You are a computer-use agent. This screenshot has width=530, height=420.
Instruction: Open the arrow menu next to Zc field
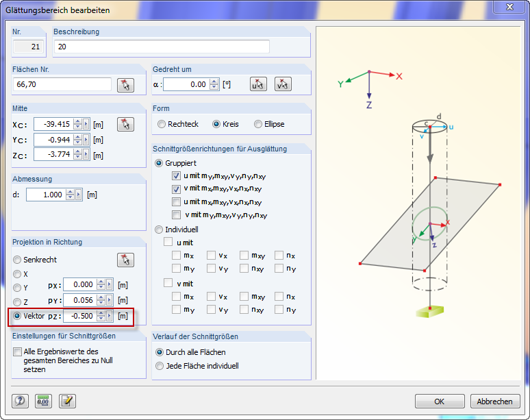tap(86, 155)
